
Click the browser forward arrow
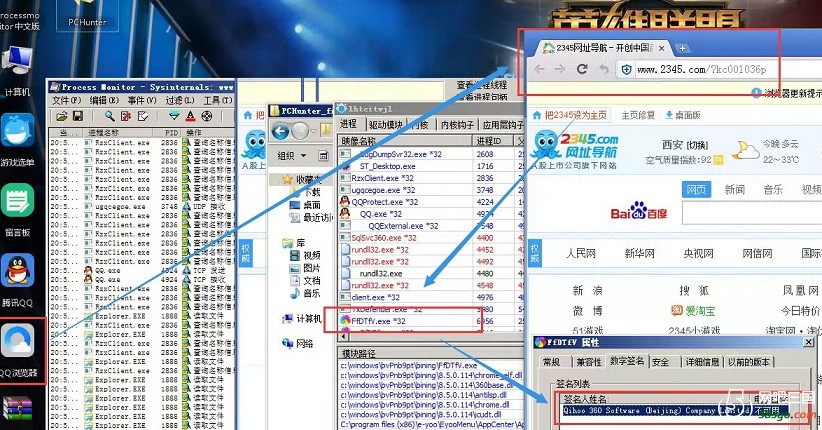tap(559, 69)
